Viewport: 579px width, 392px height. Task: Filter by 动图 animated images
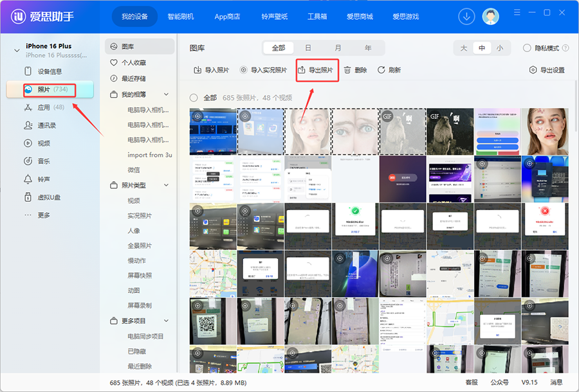[x=134, y=290]
